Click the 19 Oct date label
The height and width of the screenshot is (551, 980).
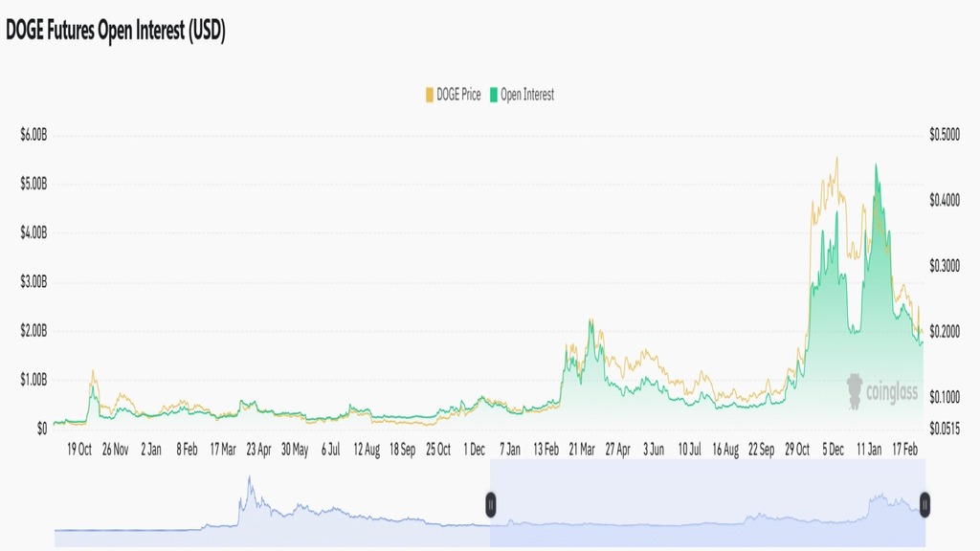79,450
